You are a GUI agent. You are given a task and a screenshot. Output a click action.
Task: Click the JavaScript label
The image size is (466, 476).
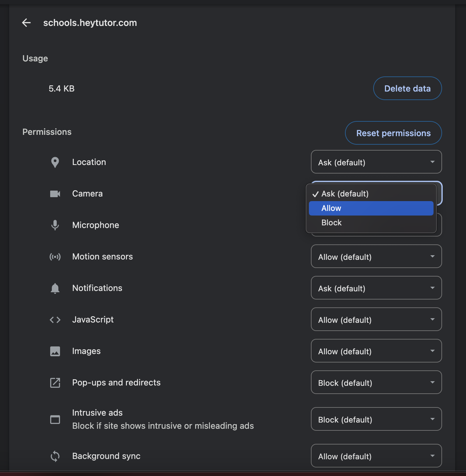pyautogui.click(x=93, y=320)
